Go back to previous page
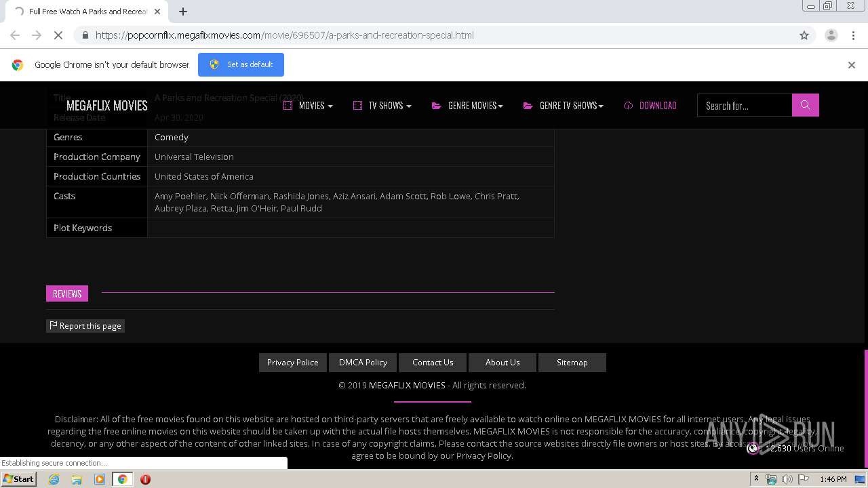 15,35
